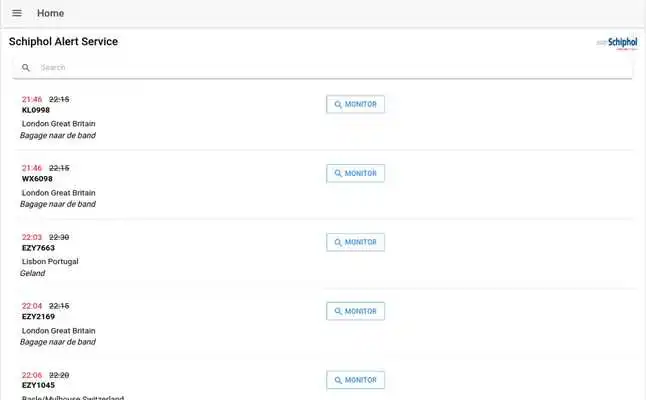This screenshot has width=646, height=400.
Task: Select the WX6098 flight number
Action: tap(37, 179)
